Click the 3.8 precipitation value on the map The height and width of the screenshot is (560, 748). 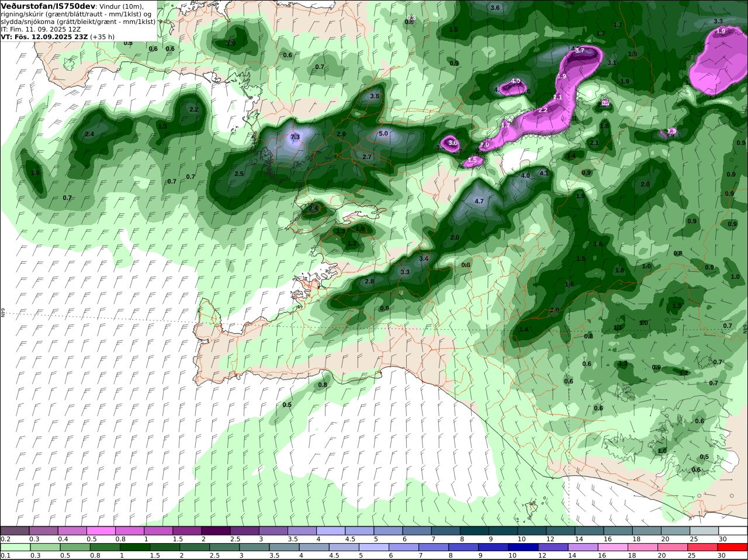click(375, 96)
